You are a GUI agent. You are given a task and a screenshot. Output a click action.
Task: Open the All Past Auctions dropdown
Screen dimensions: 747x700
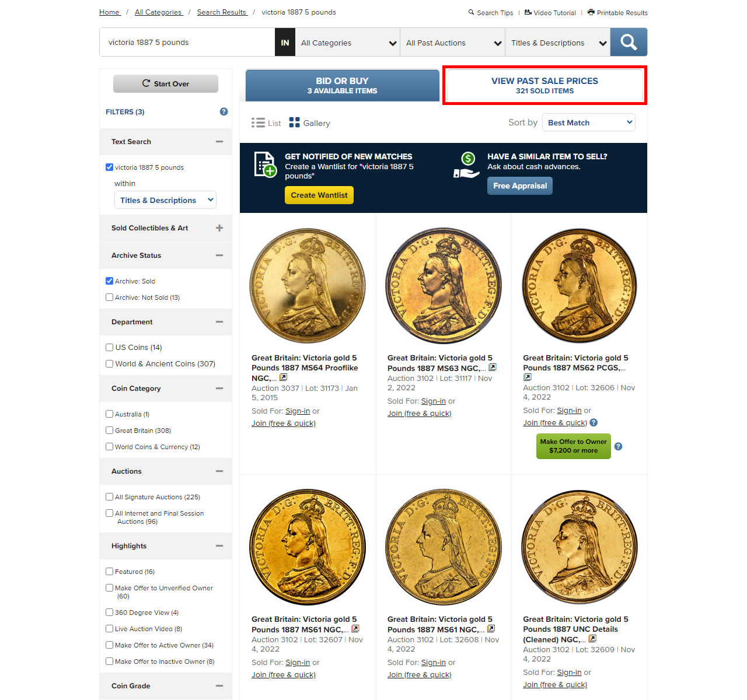coord(453,43)
